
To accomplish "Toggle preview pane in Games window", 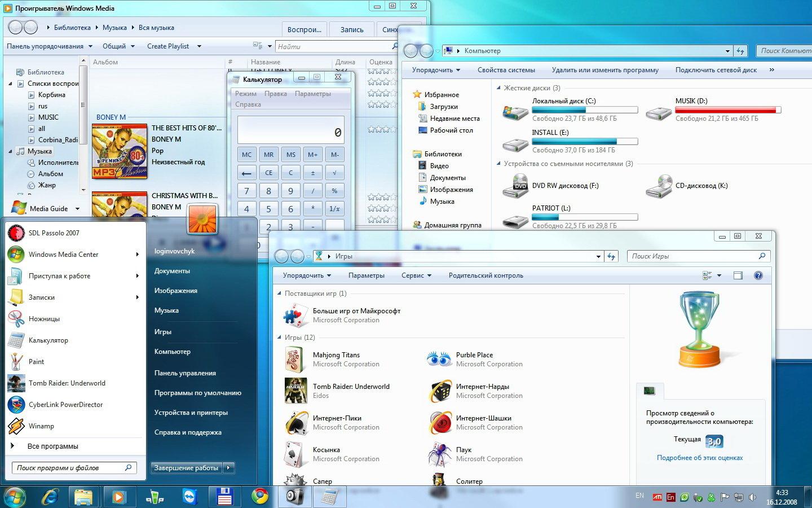I will 738,275.
